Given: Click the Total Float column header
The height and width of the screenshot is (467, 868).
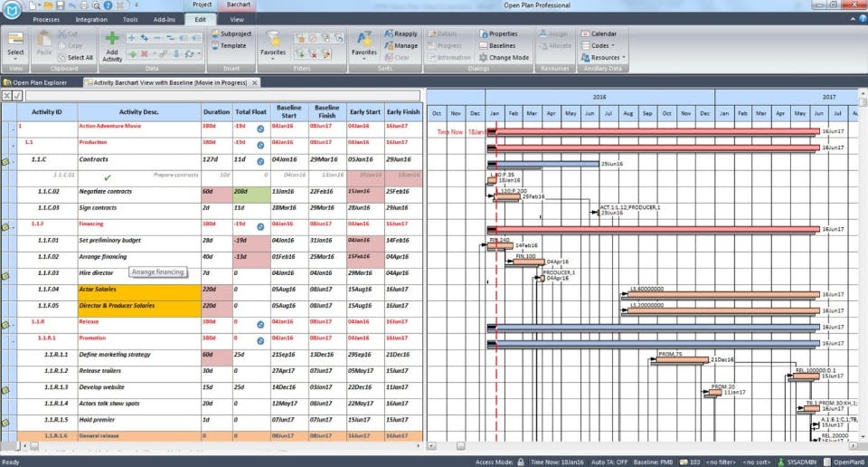Looking at the screenshot, I should click(x=250, y=112).
